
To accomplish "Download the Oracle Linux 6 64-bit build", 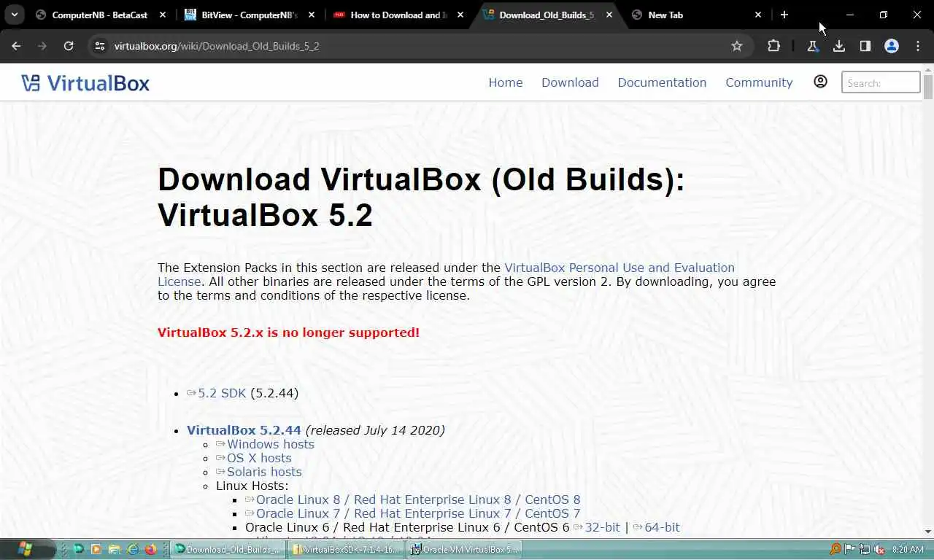I will [x=662, y=527].
